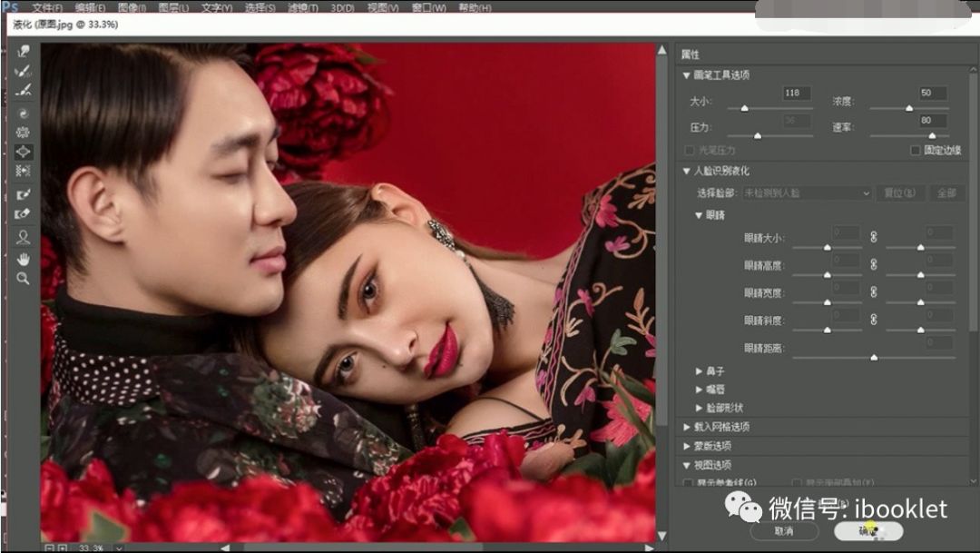980x553 pixels.
Task: Click the 全部 reset button
Action: [947, 193]
